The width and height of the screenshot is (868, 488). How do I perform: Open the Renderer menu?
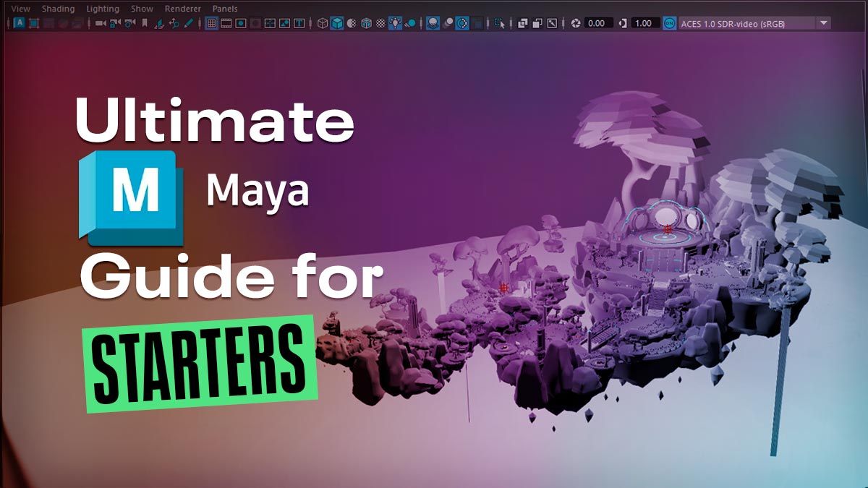pos(182,9)
